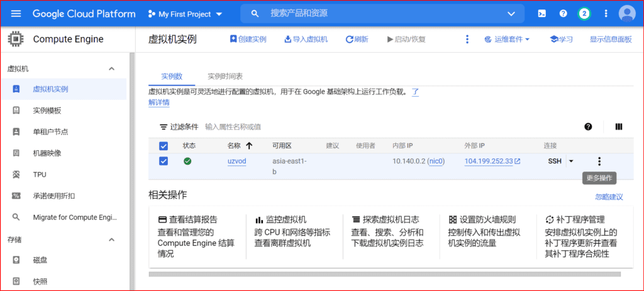Screen dimensions: 644x291
Task: Click the horizontal scrollbar below related actions
Action: [384, 274]
